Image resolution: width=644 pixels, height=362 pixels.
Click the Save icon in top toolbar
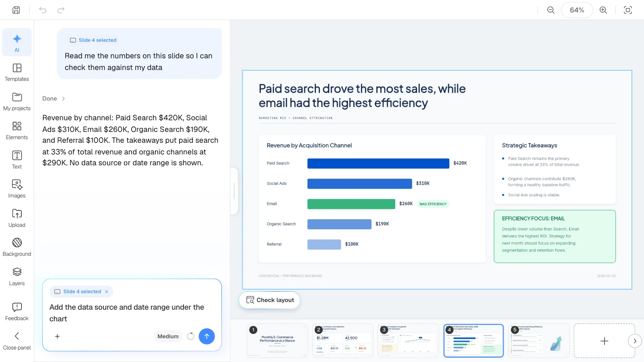(16, 10)
